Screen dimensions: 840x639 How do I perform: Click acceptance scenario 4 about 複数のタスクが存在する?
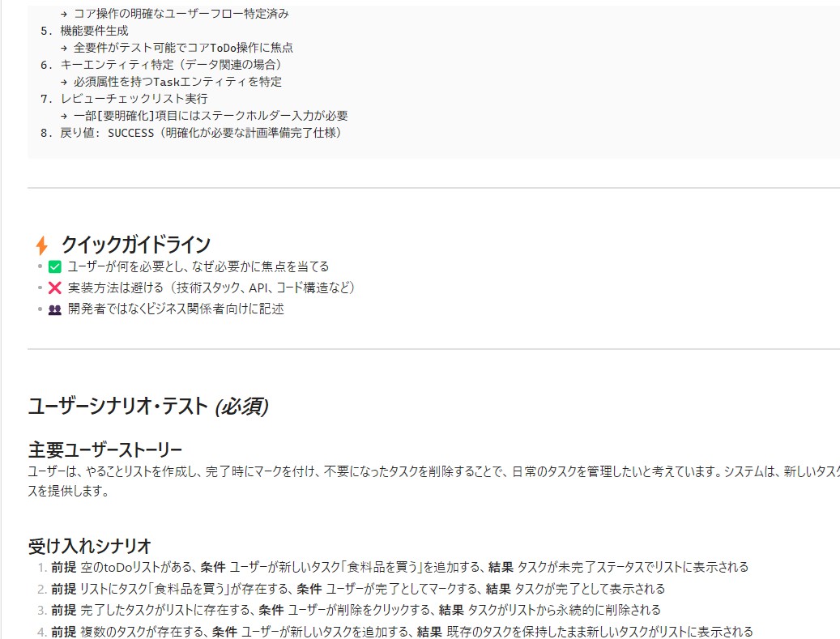[402, 632]
